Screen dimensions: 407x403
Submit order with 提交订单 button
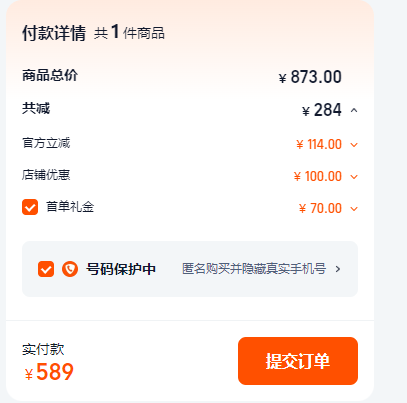298,361
